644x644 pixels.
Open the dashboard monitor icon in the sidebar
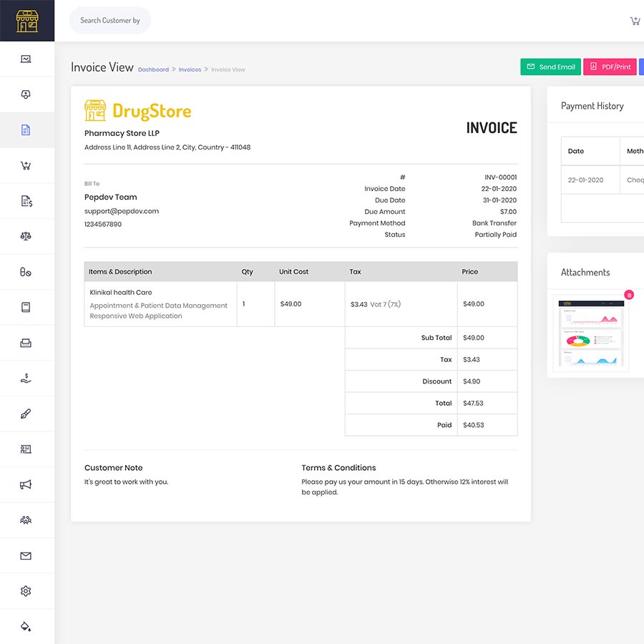pyautogui.click(x=26, y=59)
